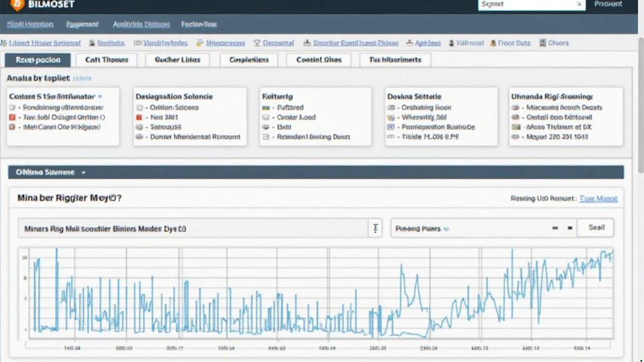Click the icon beside Wheenhly Sôl entry
The image size is (644, 362).
pyautogui.click(x=391, y=118)
